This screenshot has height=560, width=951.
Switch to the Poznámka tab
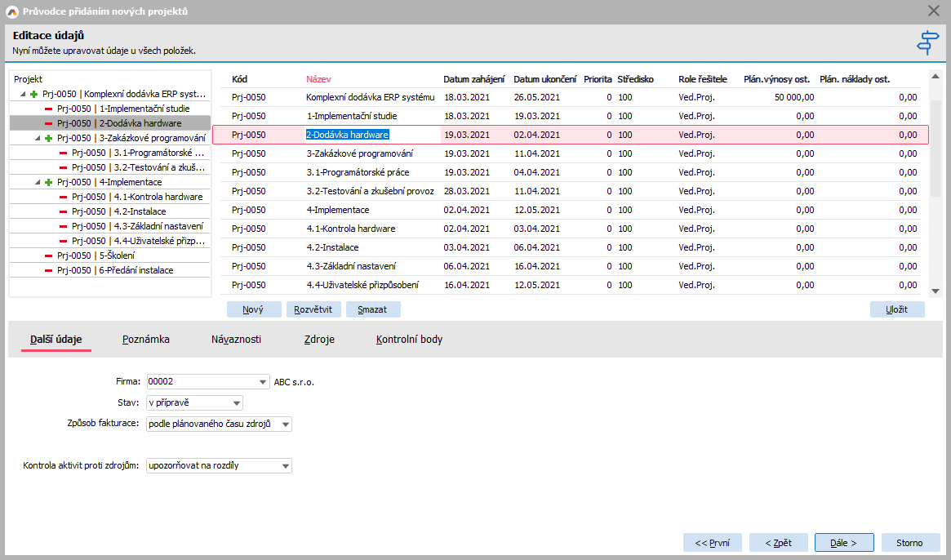click(146, 339)
